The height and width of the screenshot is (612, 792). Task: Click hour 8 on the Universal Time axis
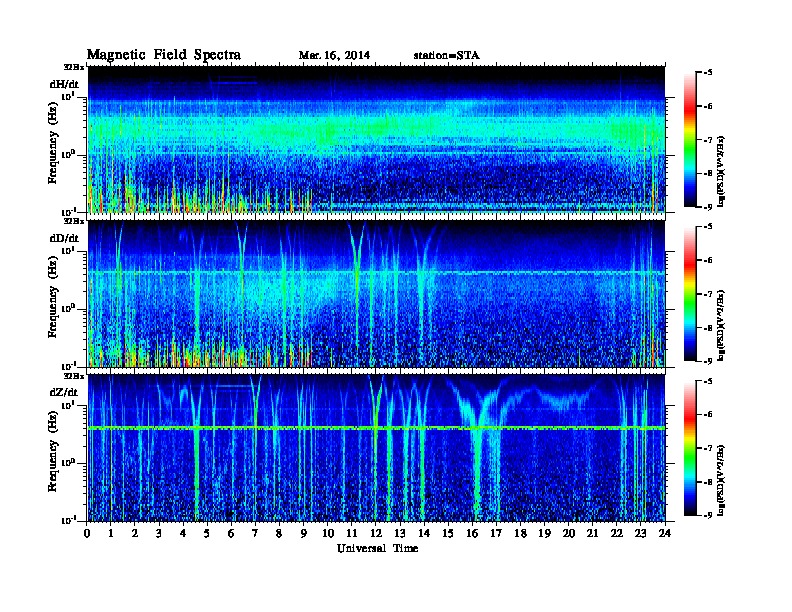(279, 533)
